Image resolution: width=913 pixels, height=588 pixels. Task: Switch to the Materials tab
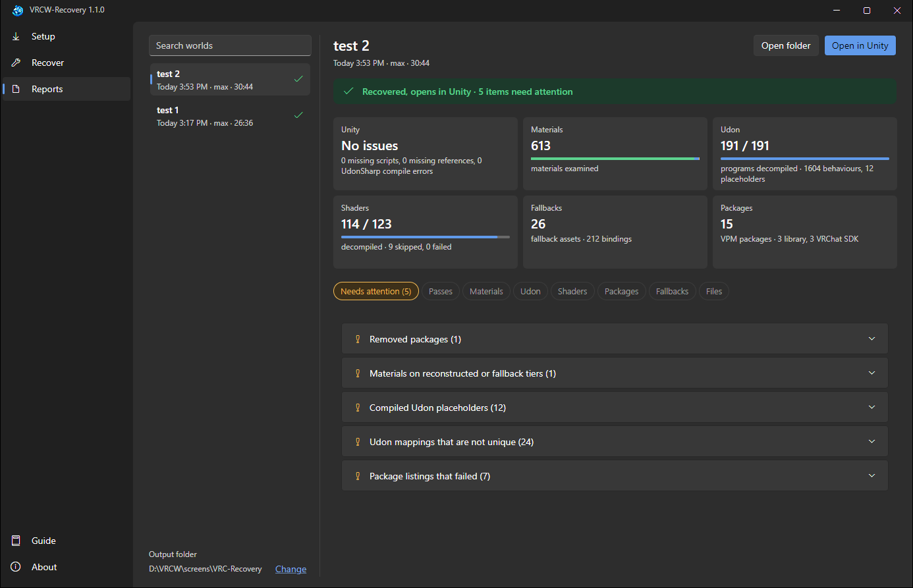(x=486, y=291)
